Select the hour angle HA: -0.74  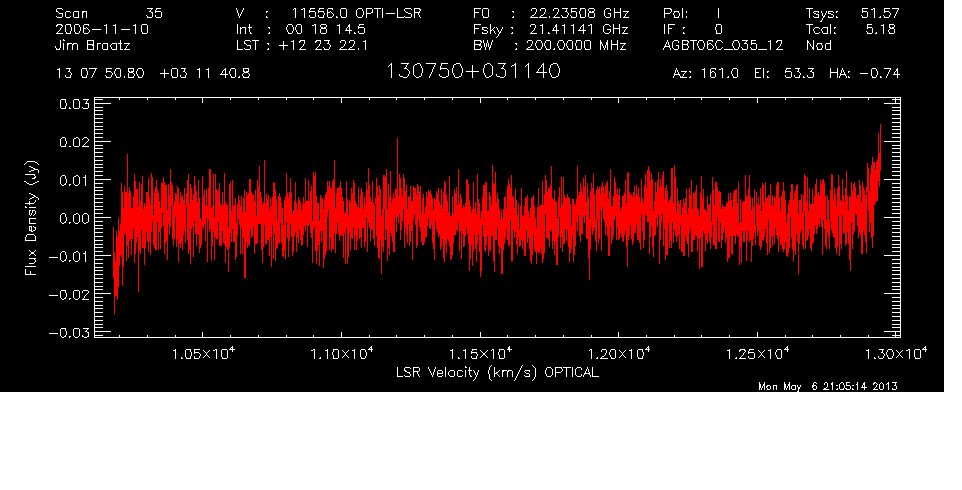tap(864, 74)
